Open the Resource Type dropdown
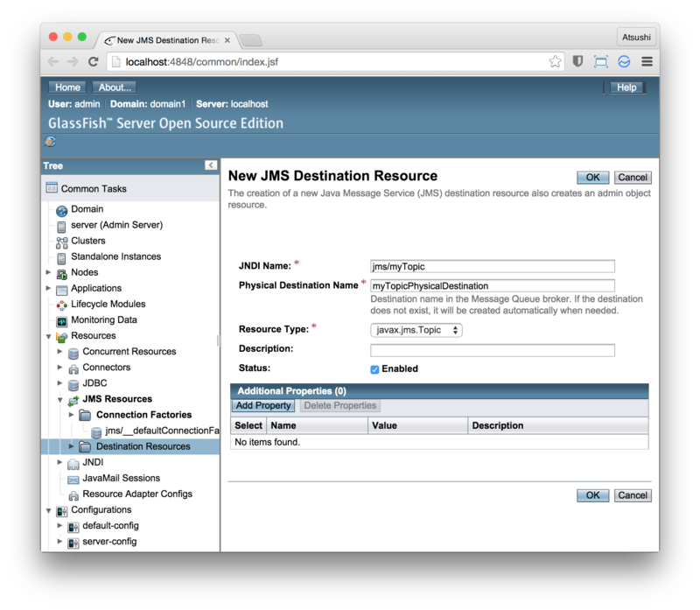700x610 pixels. [416, 330]
